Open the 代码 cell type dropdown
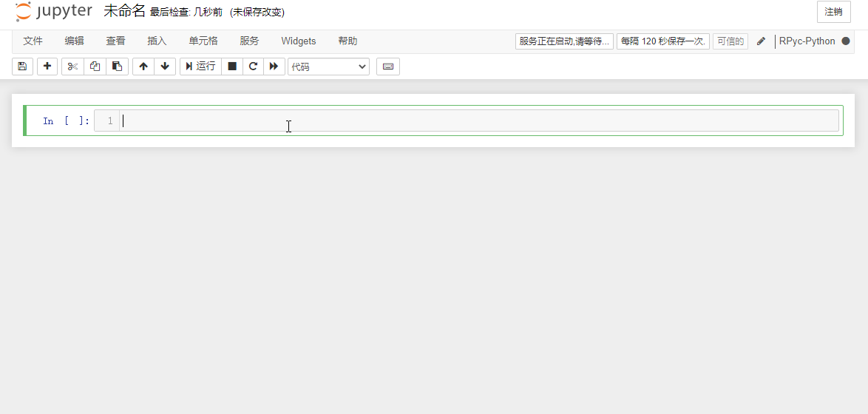Screen dimensions: 868x414 (x=328, y=67)
